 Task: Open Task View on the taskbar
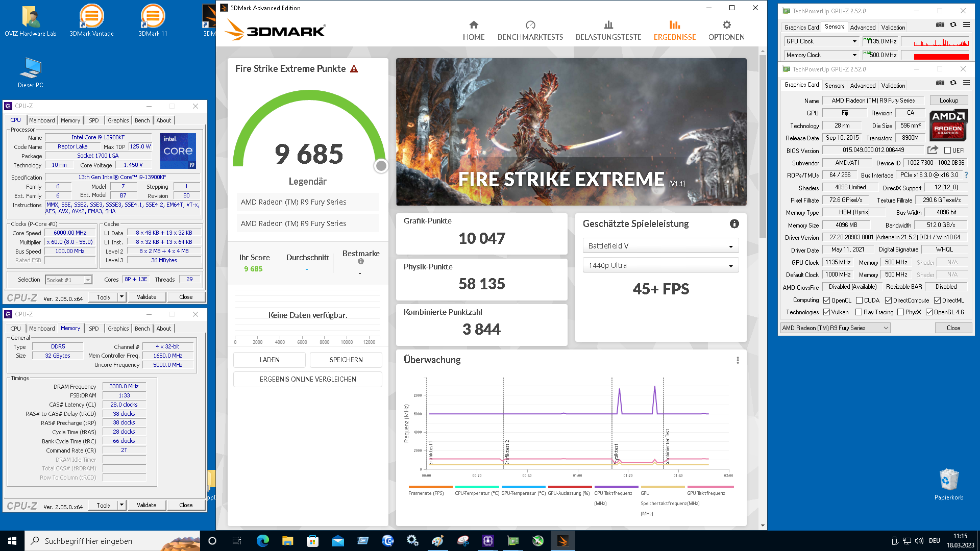[237, 541]
